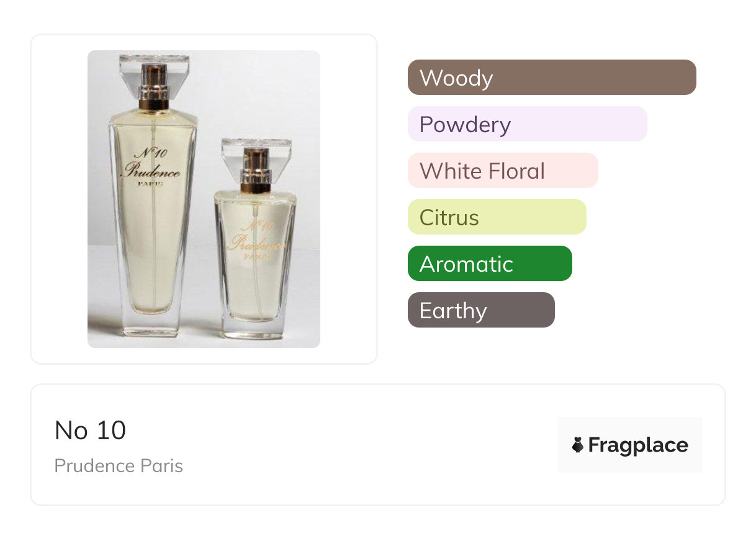Open the Prudence Paris brand link
756x536 pixels.
pos(119,466)
